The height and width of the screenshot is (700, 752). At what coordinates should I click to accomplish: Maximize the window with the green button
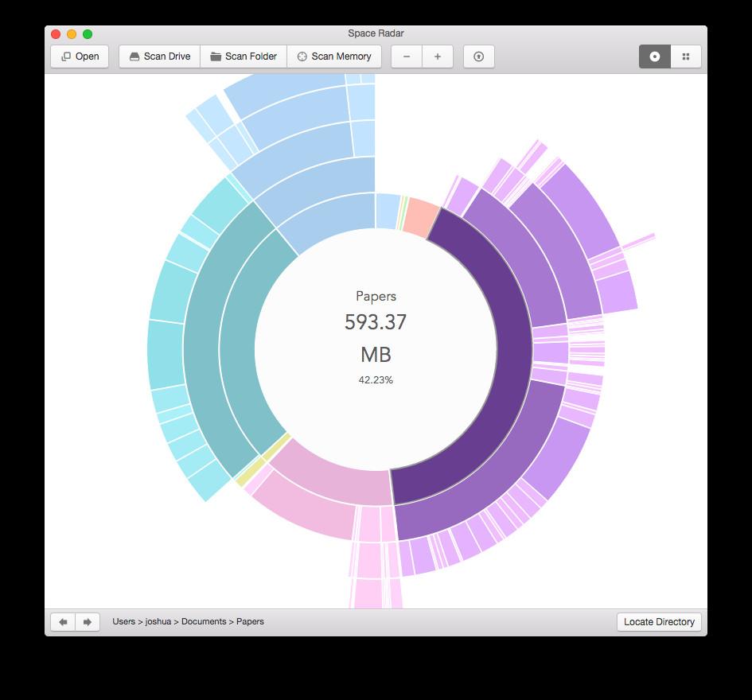click(88, 34)
